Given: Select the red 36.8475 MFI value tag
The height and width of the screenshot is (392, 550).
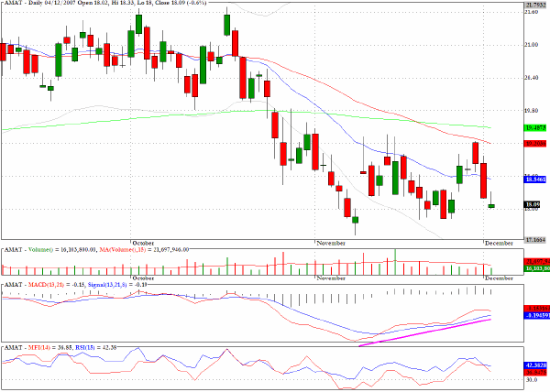Looking at the screenshot, I should point(535,373).
